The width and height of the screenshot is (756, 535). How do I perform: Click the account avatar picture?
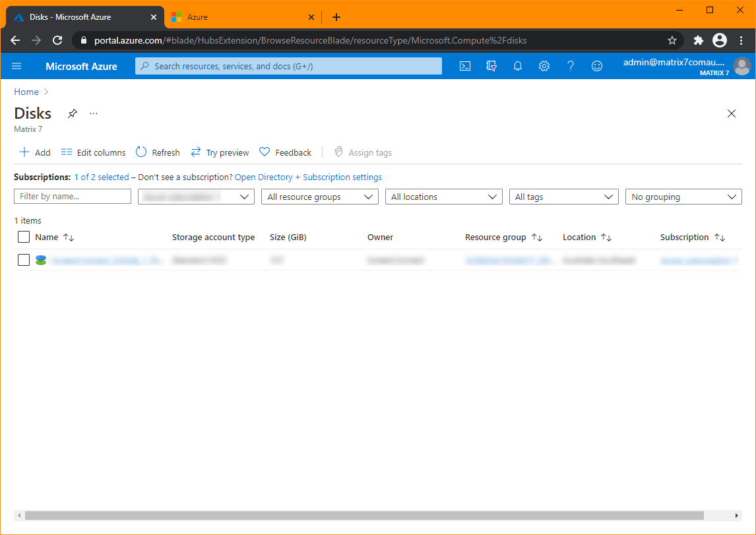click(x=741, y=66)
